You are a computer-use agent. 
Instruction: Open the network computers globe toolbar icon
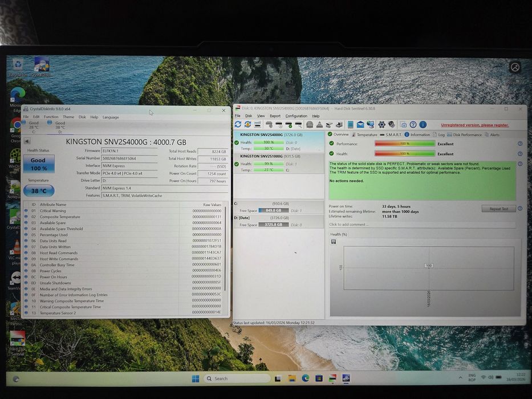370,124
